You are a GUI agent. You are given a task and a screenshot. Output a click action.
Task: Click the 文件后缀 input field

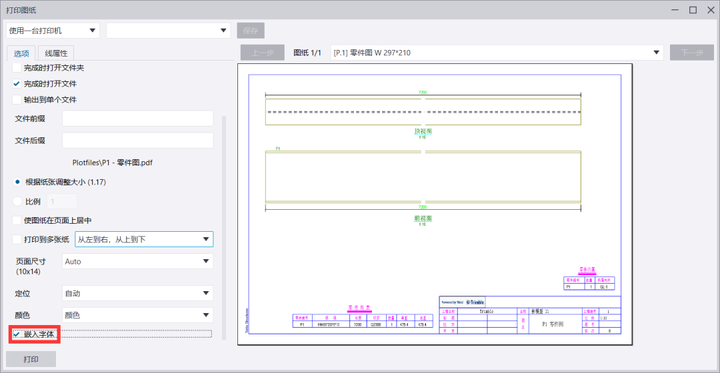pos(138,141)
